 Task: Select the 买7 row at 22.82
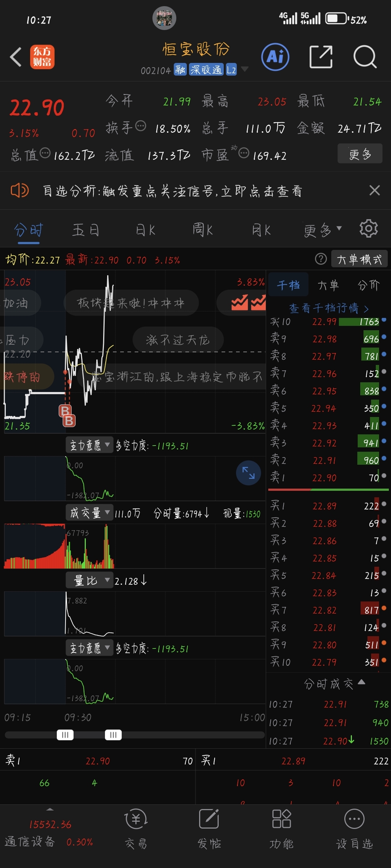coord(328,610)
